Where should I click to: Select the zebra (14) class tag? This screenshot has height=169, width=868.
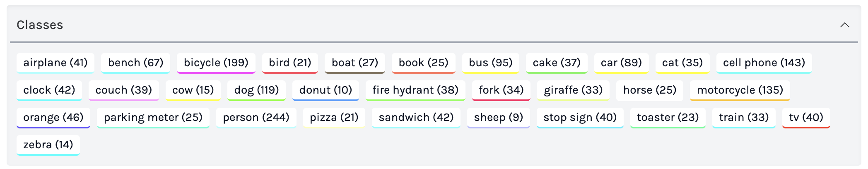[48, 145]
